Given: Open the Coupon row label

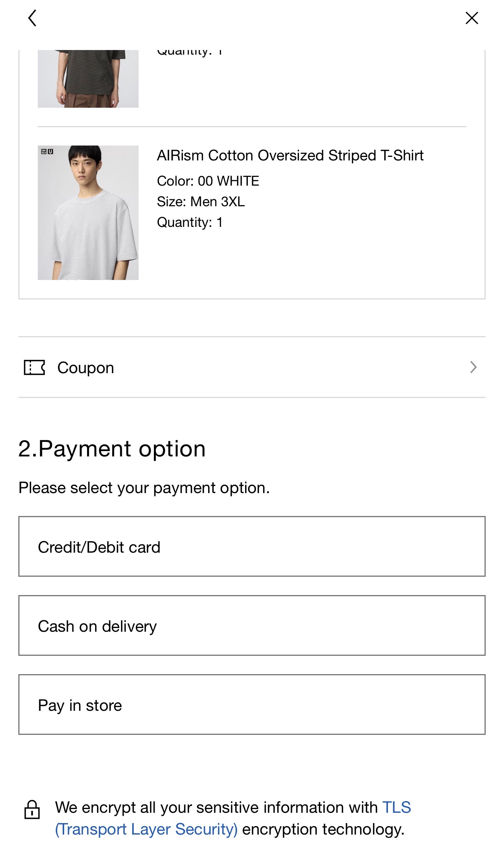Looking at the screenshot, I should tap(86, 368).
